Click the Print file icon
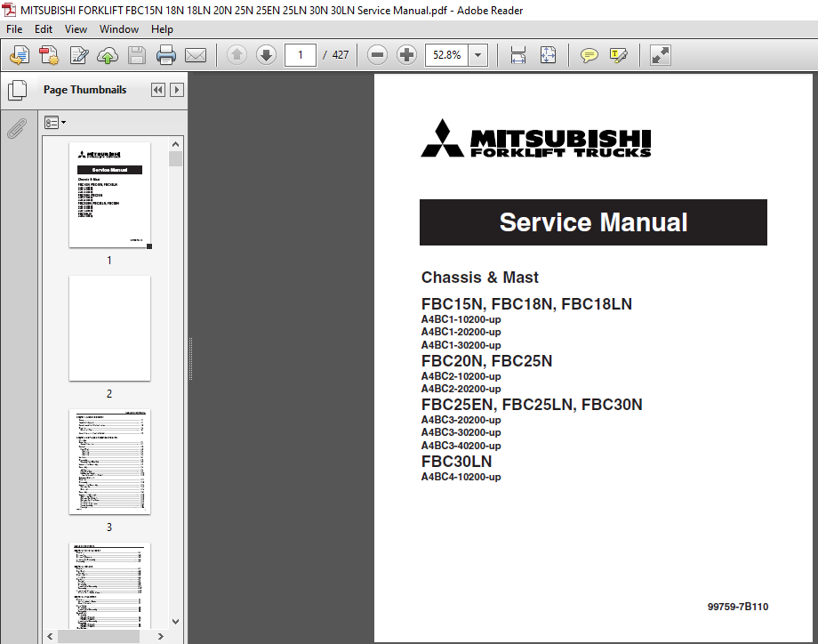The height and width of the screenshot is (644, 818). point(166,55)
